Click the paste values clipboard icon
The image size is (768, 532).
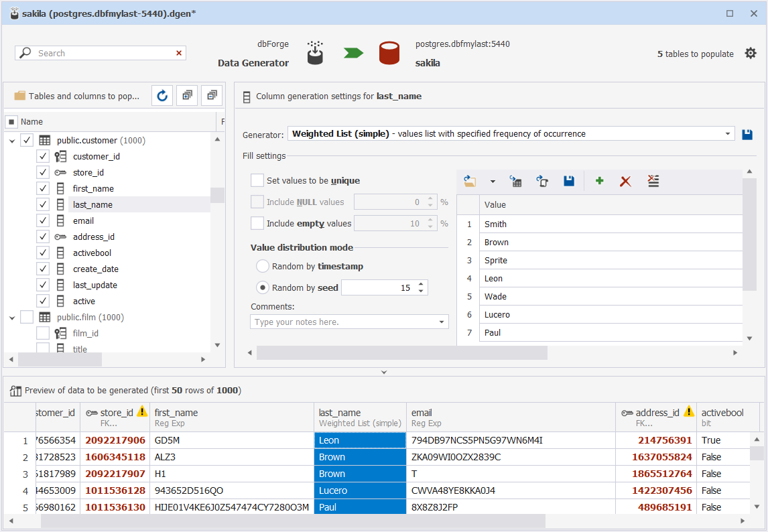tap(542, 182)
